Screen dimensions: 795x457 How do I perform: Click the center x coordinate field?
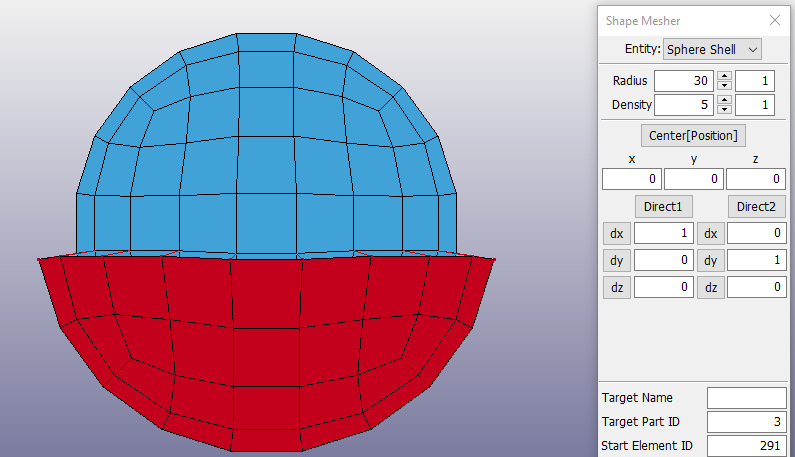coord(632,179)
